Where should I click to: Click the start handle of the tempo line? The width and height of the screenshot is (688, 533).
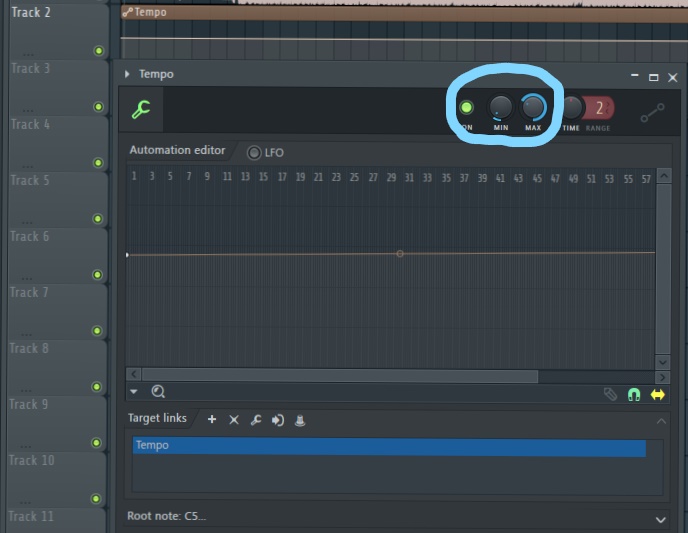[127, 255]
